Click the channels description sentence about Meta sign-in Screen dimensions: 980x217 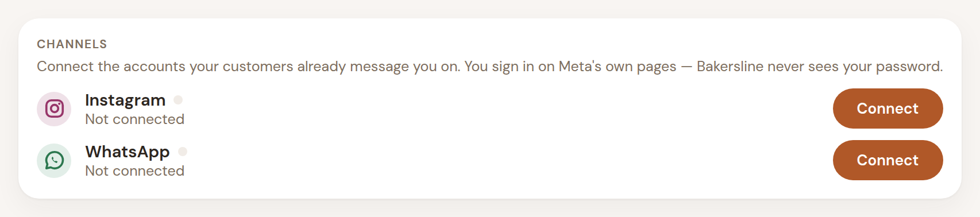(489, 67)
